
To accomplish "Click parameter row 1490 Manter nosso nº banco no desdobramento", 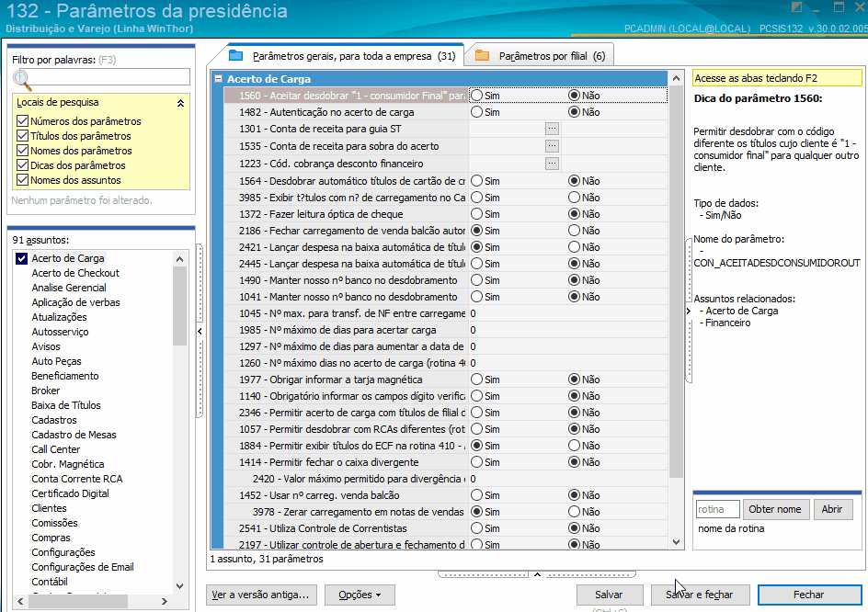I will click(446, 280).
